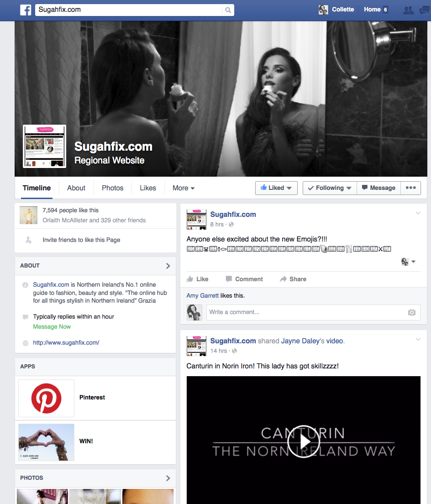Toggle the Liked button dropdown
The image size is (431, 504).
tap(276, 188)
